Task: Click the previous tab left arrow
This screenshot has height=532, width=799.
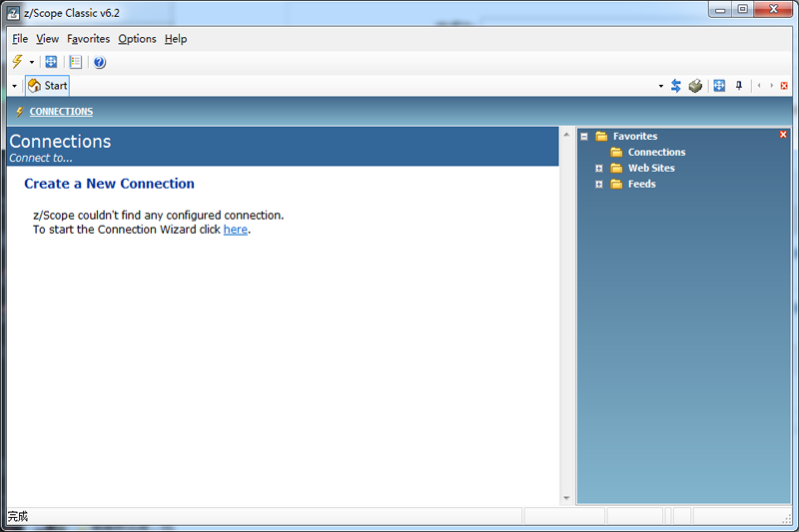Action: [x=759, y=86]
